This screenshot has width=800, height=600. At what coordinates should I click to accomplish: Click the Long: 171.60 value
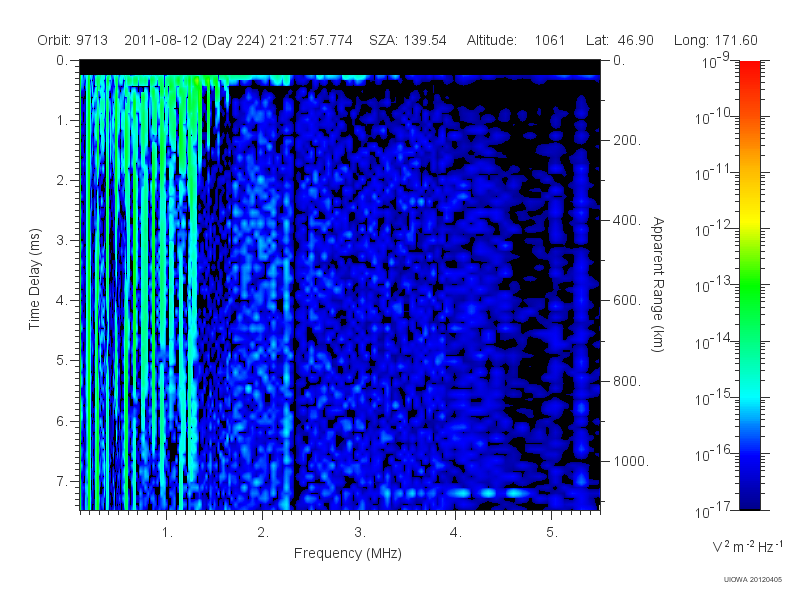(715, 40)
